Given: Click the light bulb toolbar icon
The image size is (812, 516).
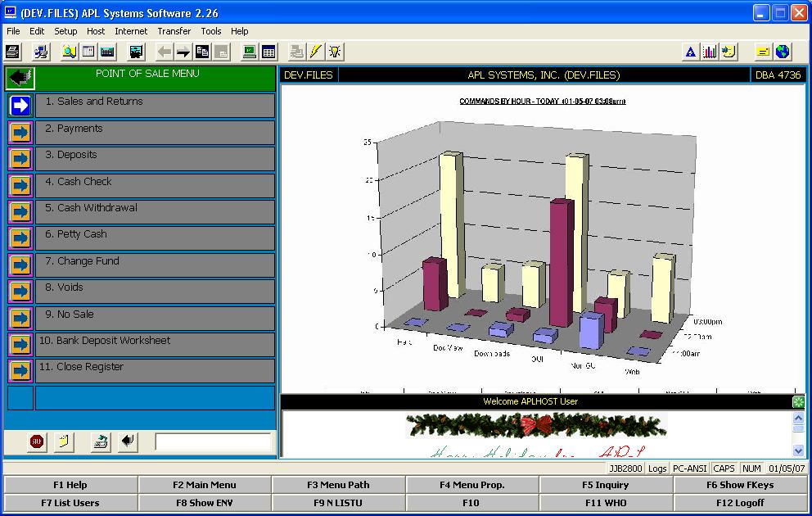Looking at the screenshot, I should pyautogui.click(x=335, y=52).
